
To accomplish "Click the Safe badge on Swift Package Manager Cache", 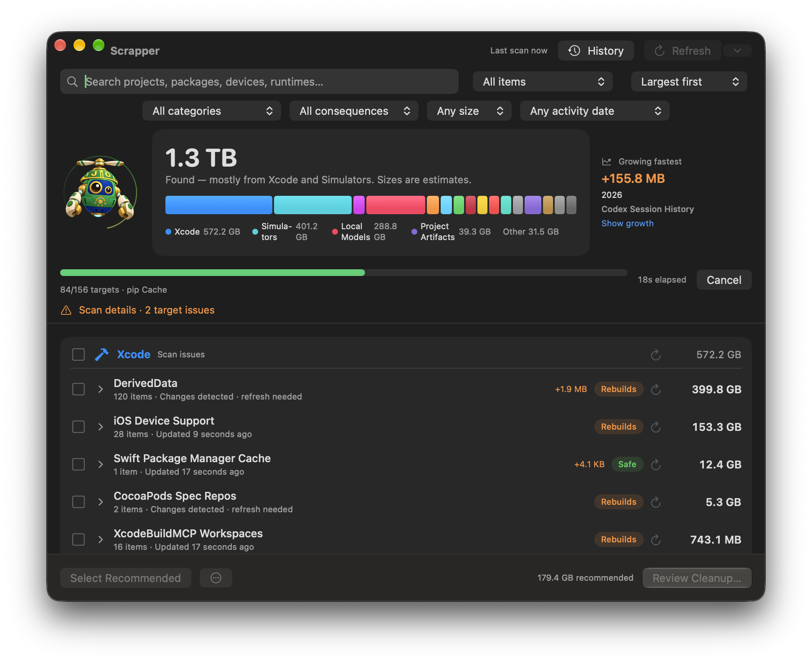I will coord(627,464).
